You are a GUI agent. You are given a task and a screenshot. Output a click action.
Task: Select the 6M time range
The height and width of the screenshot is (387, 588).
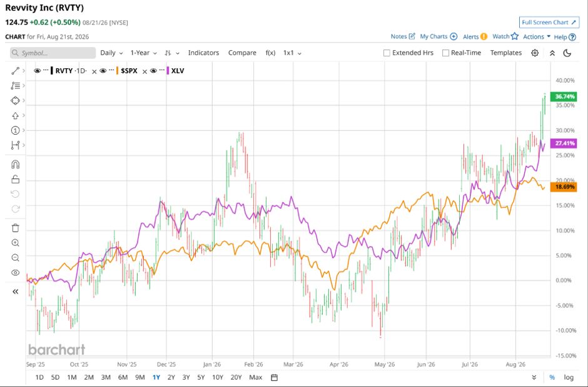tap(123, 377)
